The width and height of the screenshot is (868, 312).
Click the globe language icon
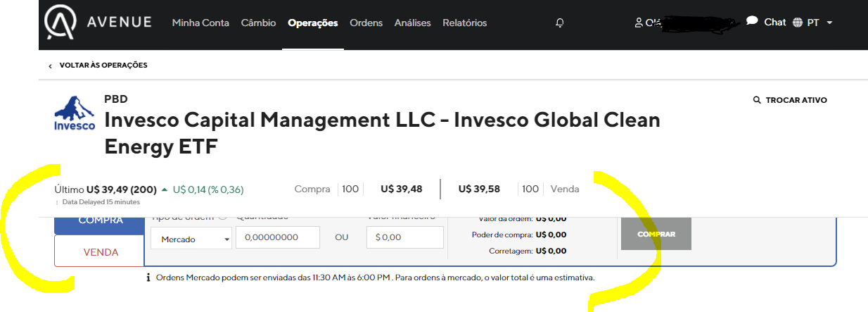tap(797, 23)
